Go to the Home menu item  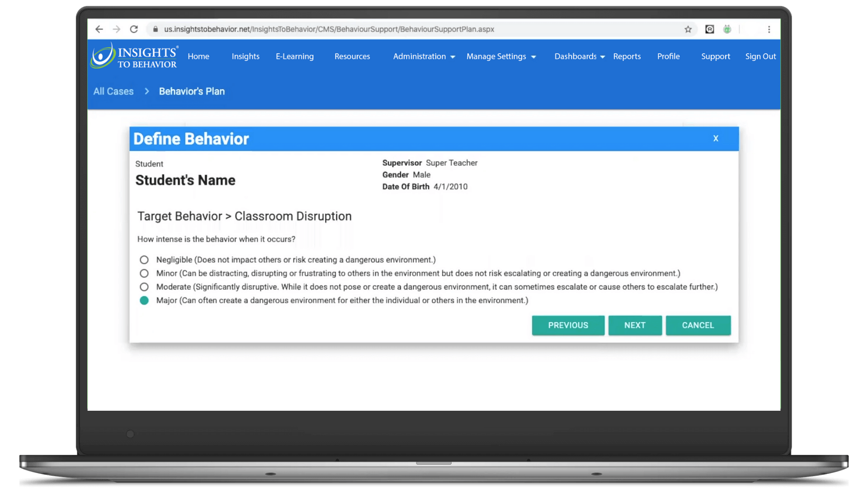pyautogui.click(x=198, y=56)
